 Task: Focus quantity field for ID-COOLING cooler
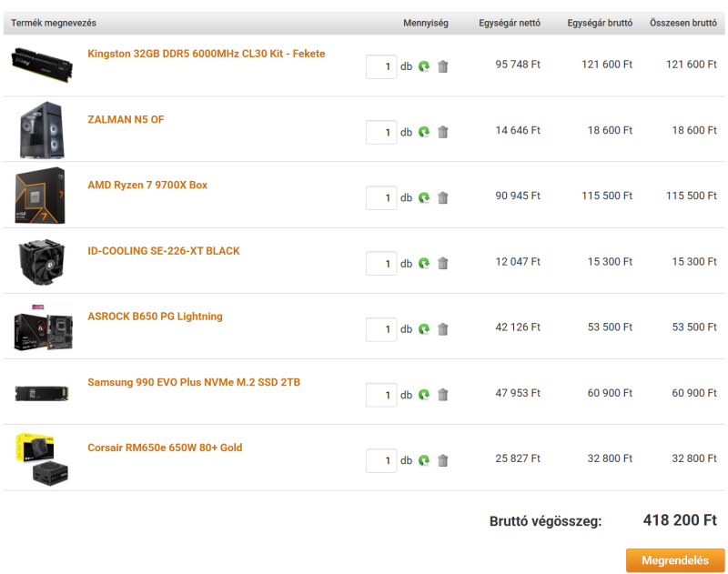click(x=381, y=264)
